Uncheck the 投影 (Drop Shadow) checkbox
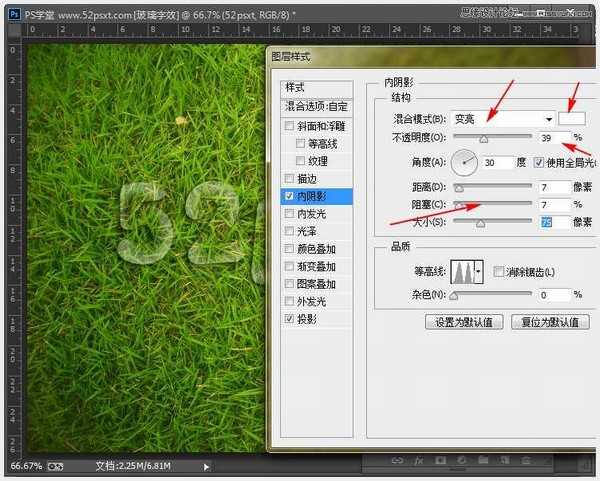The height and width of the screenshot is (481, 600). click(x=290, y=319)
